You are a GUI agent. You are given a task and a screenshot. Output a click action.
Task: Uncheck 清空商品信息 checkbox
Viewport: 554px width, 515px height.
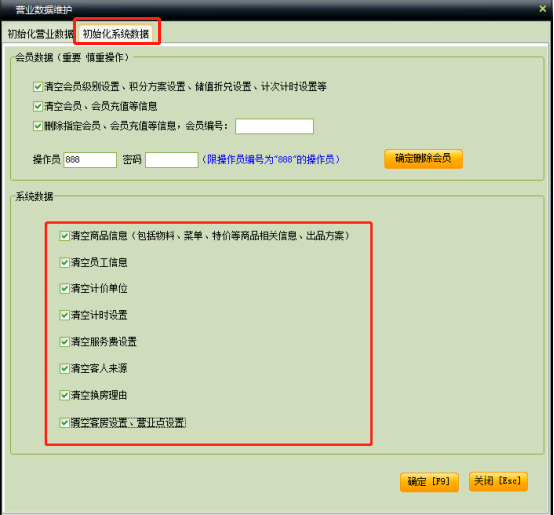click(x=64, y=236)
